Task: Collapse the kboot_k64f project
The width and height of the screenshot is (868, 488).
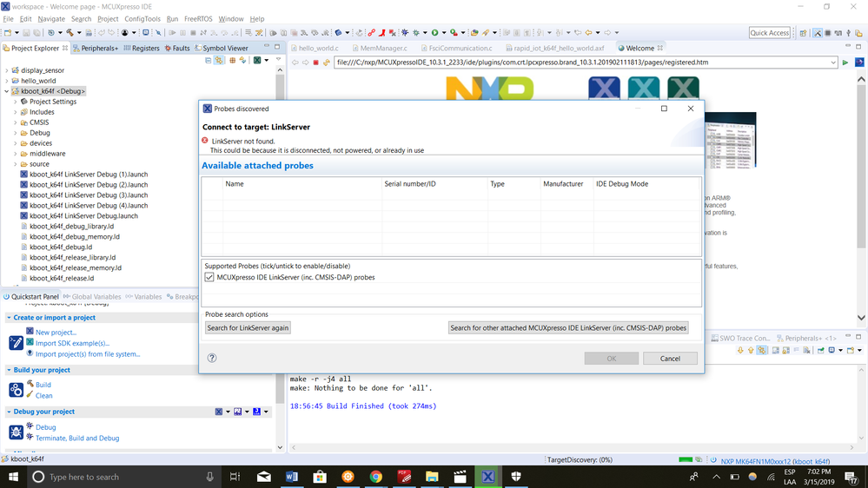Action: coord(7,91)
